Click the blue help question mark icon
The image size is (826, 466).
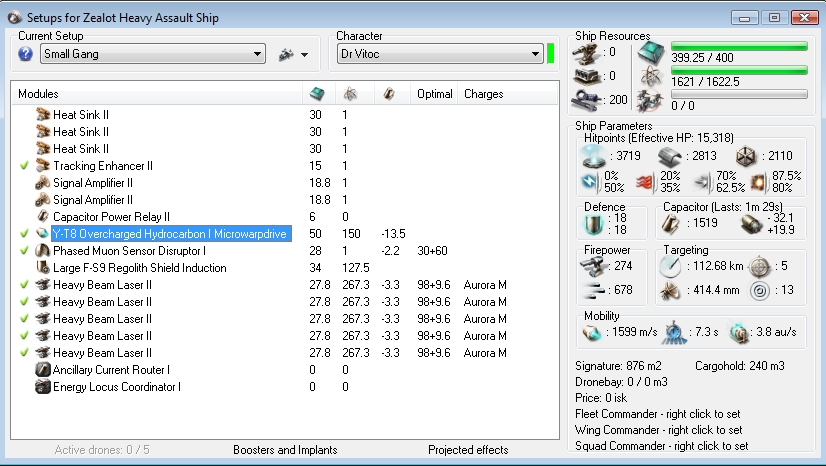click(25, 54)
